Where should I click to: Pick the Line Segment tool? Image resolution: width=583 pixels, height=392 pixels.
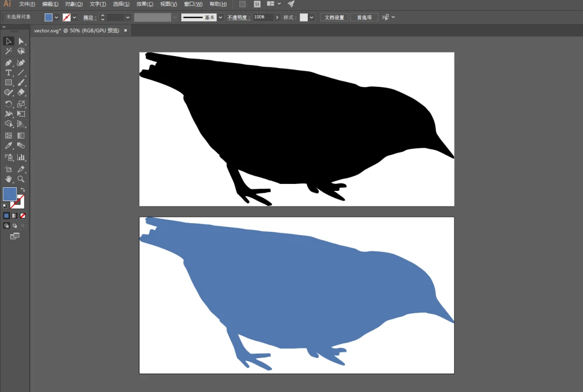[21, 73]
